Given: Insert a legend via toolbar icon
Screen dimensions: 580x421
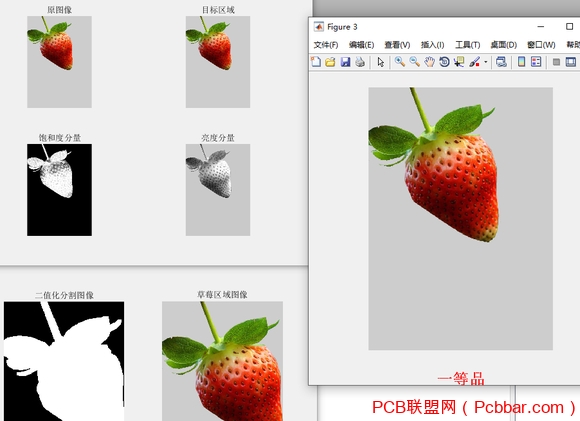Looking at the screenshot, I should 536,62.
